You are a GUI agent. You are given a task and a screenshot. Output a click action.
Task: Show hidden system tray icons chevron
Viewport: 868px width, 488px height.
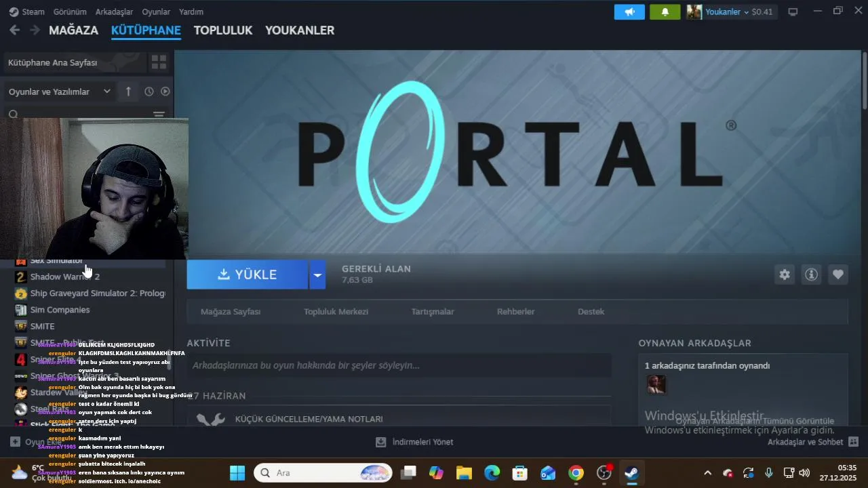pyautogui.click(x=708, y=472)
